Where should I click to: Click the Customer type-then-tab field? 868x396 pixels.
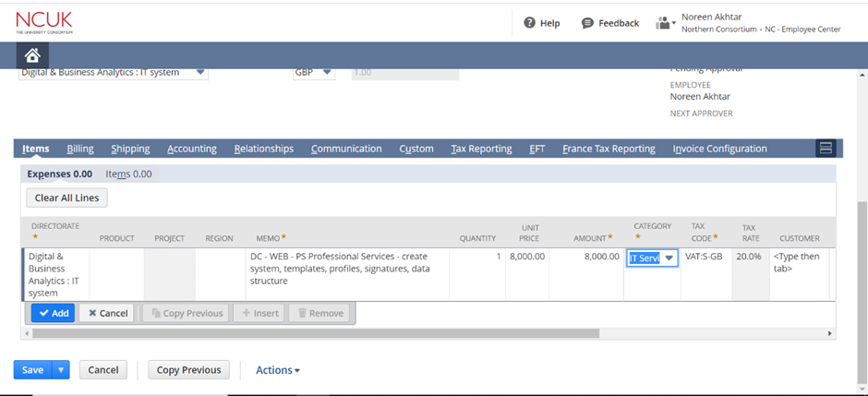click(x=798, y=262)
